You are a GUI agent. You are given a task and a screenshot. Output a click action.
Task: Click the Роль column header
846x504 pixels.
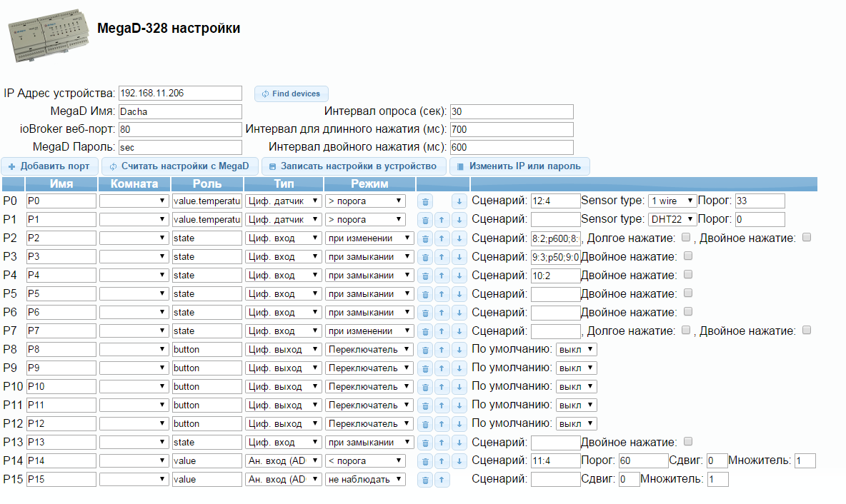[x=207, y=183]
